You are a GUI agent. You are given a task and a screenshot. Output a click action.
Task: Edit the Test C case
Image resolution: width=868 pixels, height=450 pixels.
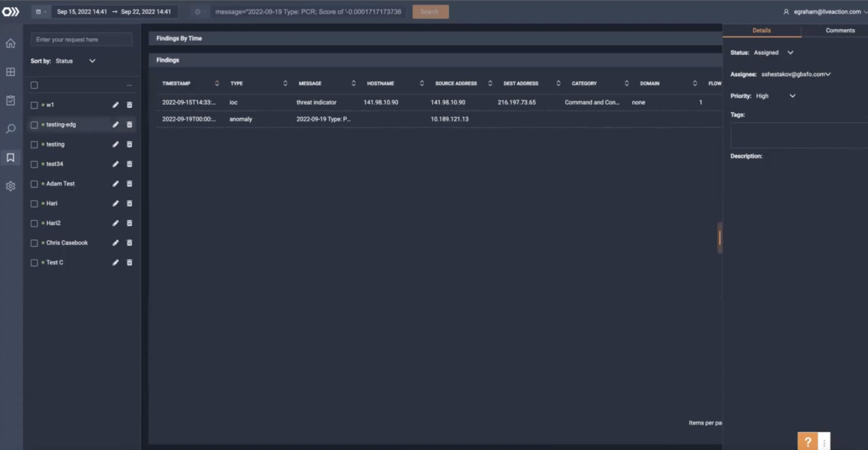pyautogui.click(x=116, y=262)
